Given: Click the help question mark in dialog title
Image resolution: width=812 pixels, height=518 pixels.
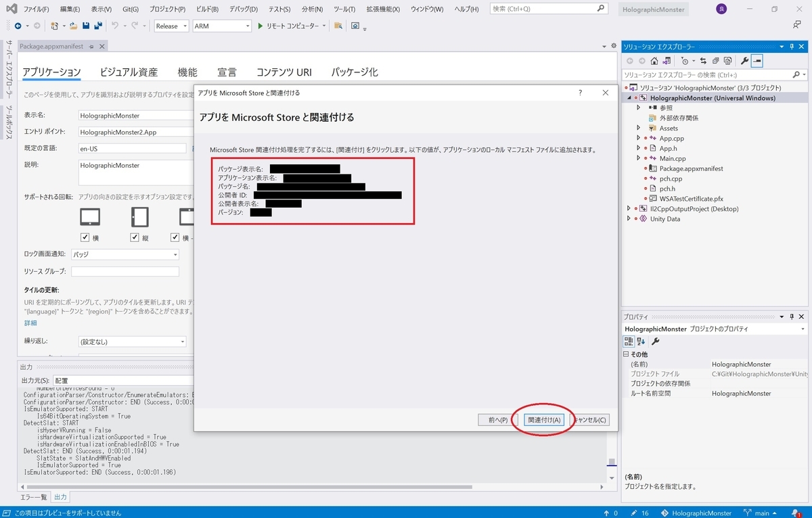Looking at the screenshot, I should click(x=580, y=93).
